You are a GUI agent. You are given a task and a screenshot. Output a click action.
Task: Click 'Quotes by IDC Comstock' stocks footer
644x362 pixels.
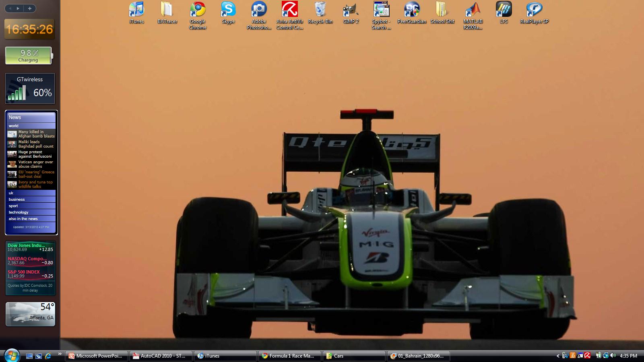point(30,288)
